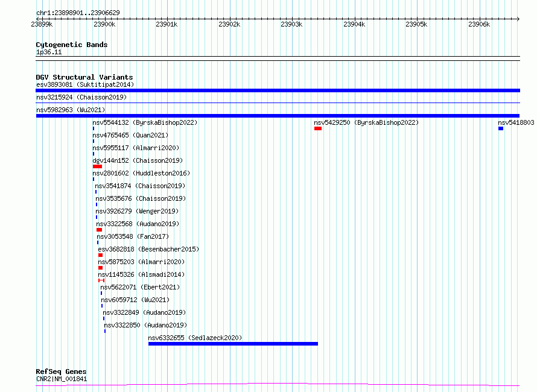
Task: Select the 1p36.11 band label
Action: click(x=49, y=52)
